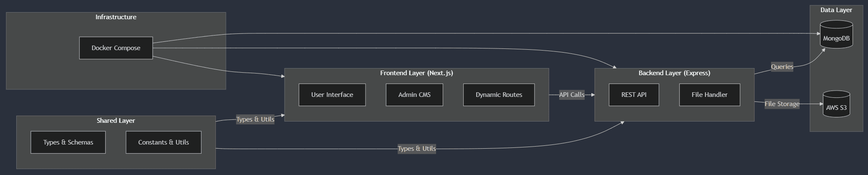This screenshot has width=868, height=175.
Task: Click the API Calls edge label
Action: point(571,95)
